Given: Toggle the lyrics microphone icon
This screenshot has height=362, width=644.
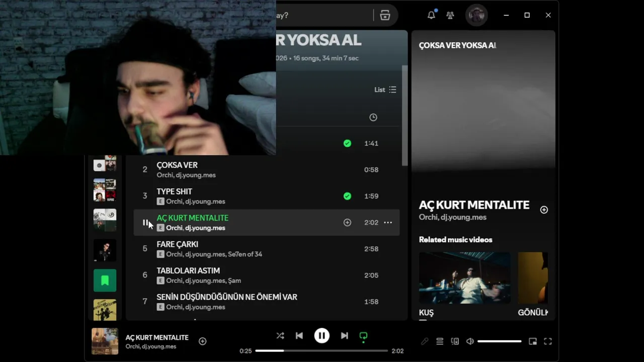Looking at the screenshot, I should (x=425, y=341).
